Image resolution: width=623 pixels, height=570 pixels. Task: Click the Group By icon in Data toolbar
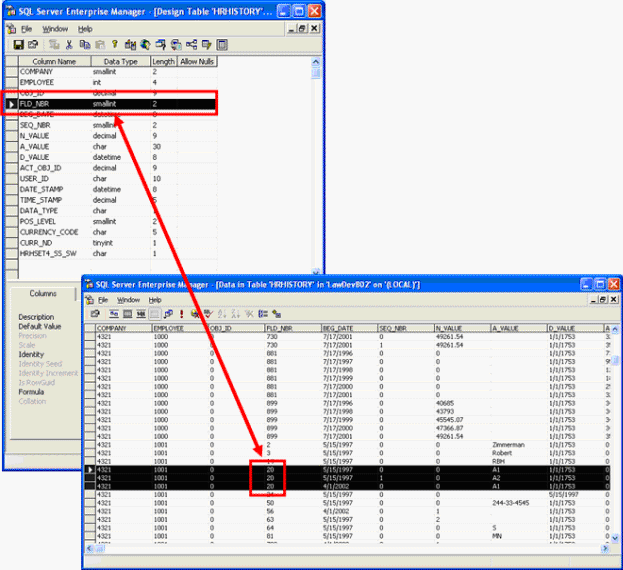tap(263, 314)
